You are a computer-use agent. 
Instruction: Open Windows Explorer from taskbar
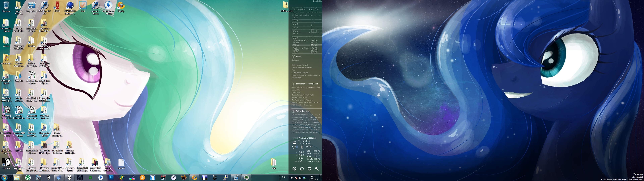click(x=17, y=178)
